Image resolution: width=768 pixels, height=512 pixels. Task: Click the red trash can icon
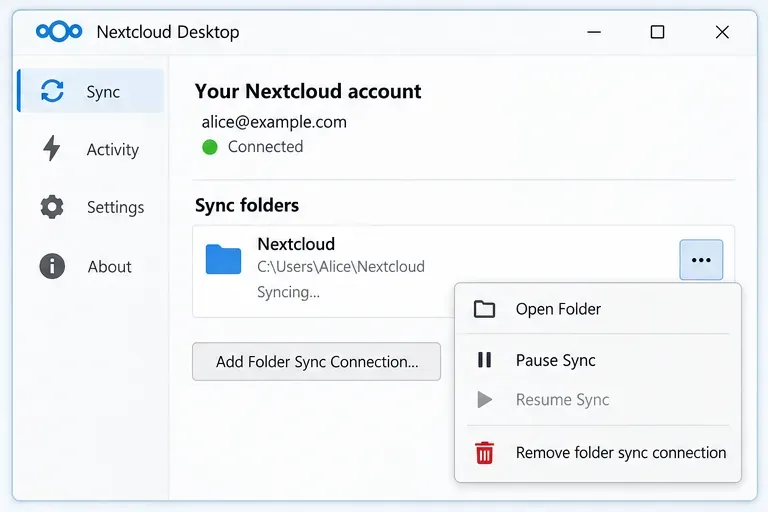coord(484,453)
